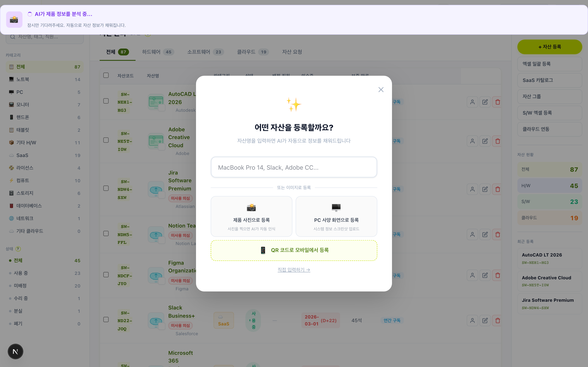Open the 자산 요청 tab

click(292, 52)
